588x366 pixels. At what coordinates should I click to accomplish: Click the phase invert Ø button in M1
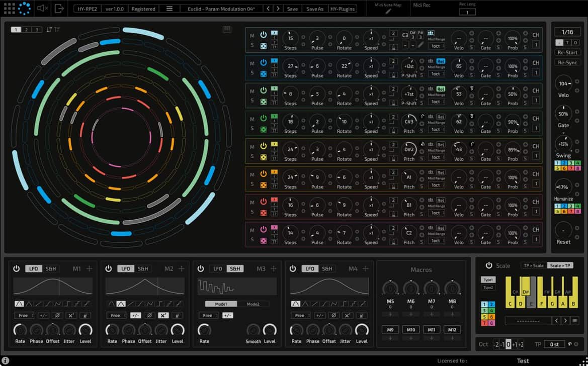coord(57,315)
